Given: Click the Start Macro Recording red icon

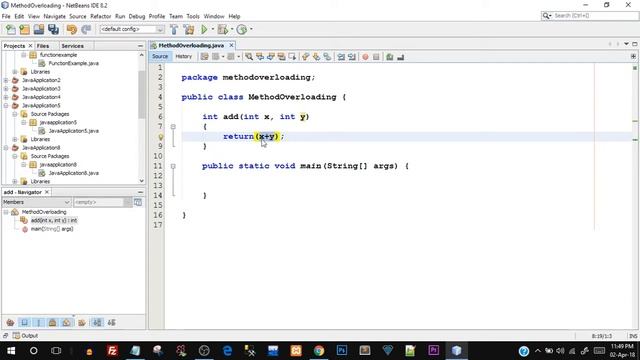Looking at the screenshot, I should (x=365, y=57).
